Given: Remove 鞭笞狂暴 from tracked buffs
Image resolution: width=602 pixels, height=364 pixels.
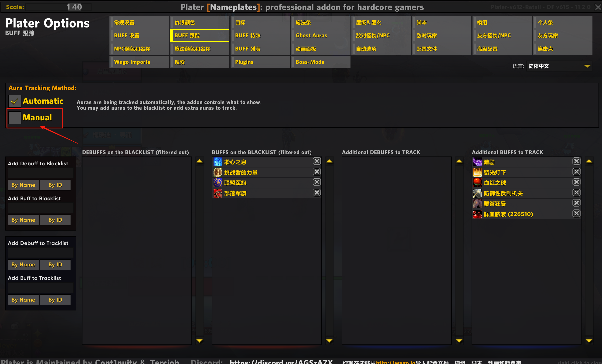Looking at the screenshot, I should 576,203.
